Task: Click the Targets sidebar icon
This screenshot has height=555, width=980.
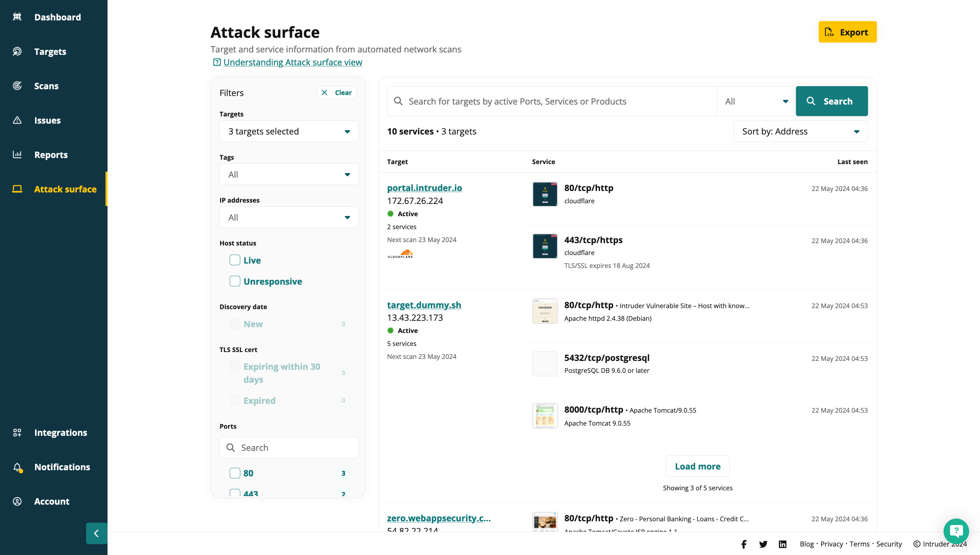Action: (x=18, y=51)
